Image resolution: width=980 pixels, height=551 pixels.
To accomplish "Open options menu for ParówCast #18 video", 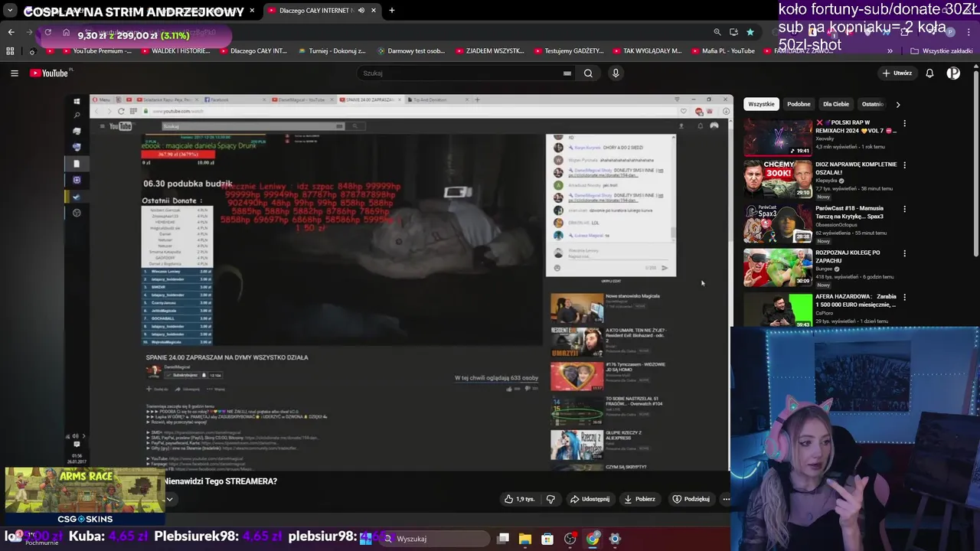I will (x=904, y=209).
